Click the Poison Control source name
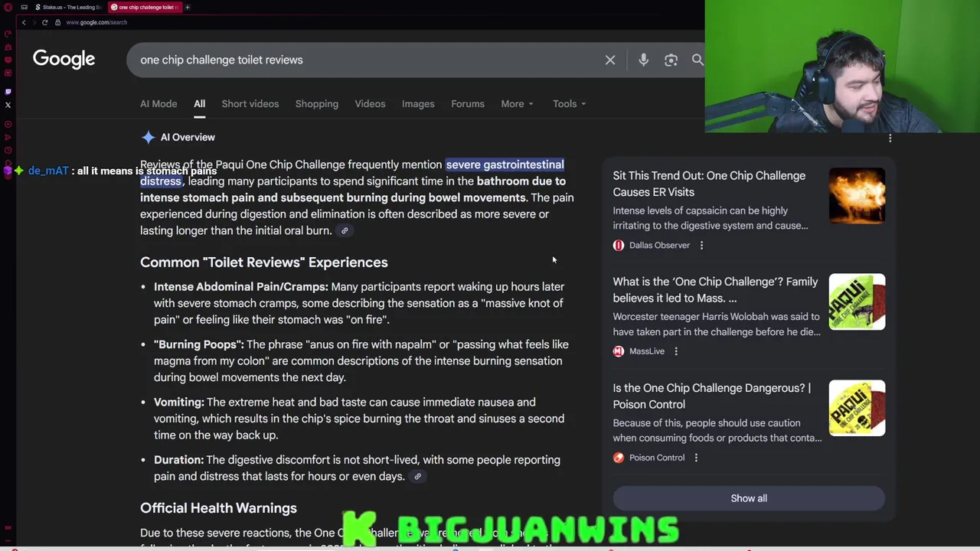The width and height of the screenshot is (980, 551). click(x=657, y=458)
